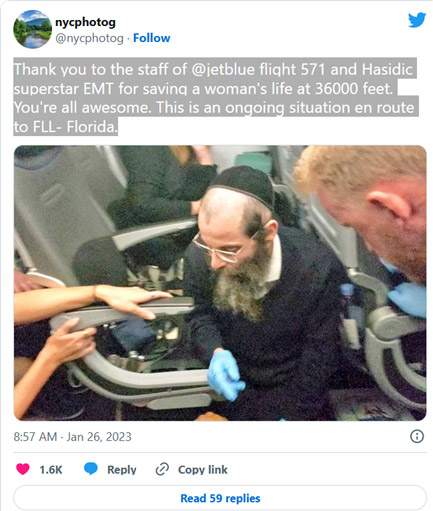Open the tweet's airplane photo
This screenshot has width=433, height=511.
click(220, 283)
